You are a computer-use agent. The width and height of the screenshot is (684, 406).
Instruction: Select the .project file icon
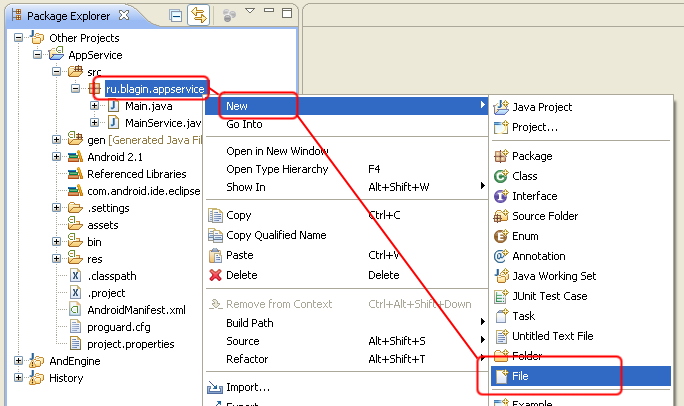click(75, 293)
